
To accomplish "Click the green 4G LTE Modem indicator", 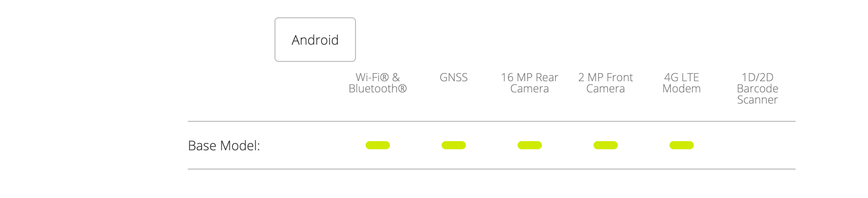I will tap(682, 145).
